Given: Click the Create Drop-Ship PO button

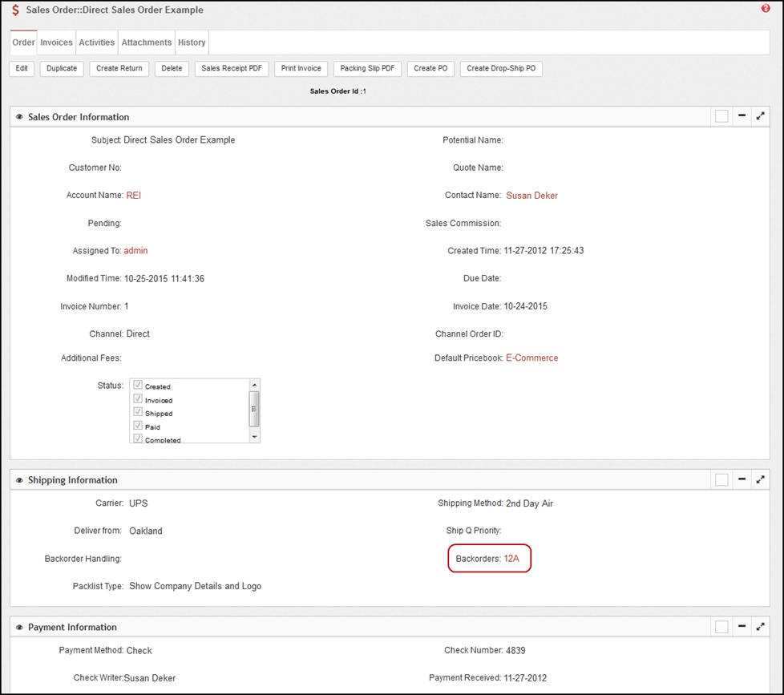Looking at the screenshot, I should [x=501, y=68].
